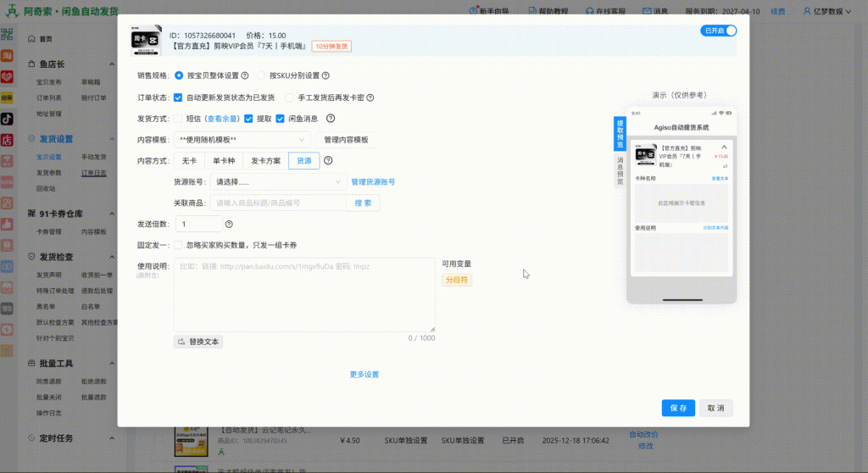This screenshot has width=868, height=473.
Task: Uncheck the 提取 delivery checkbox
Action: 248,119
